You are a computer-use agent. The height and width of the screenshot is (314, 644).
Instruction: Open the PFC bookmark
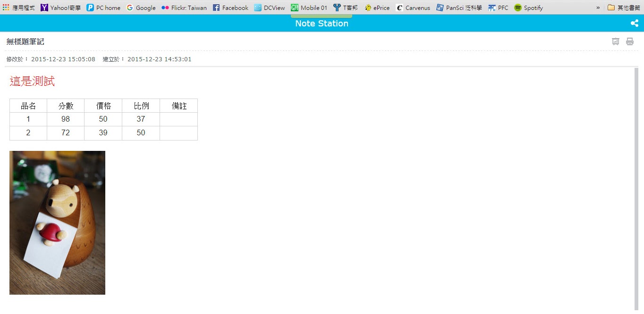(499, 8)
